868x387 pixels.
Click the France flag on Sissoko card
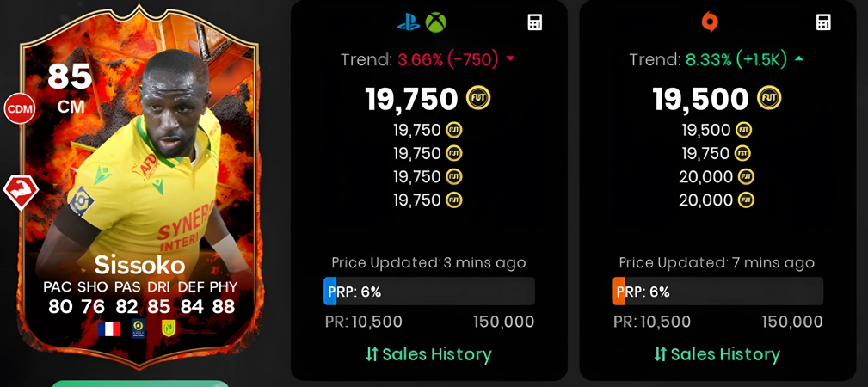click(x=109, y=329)
